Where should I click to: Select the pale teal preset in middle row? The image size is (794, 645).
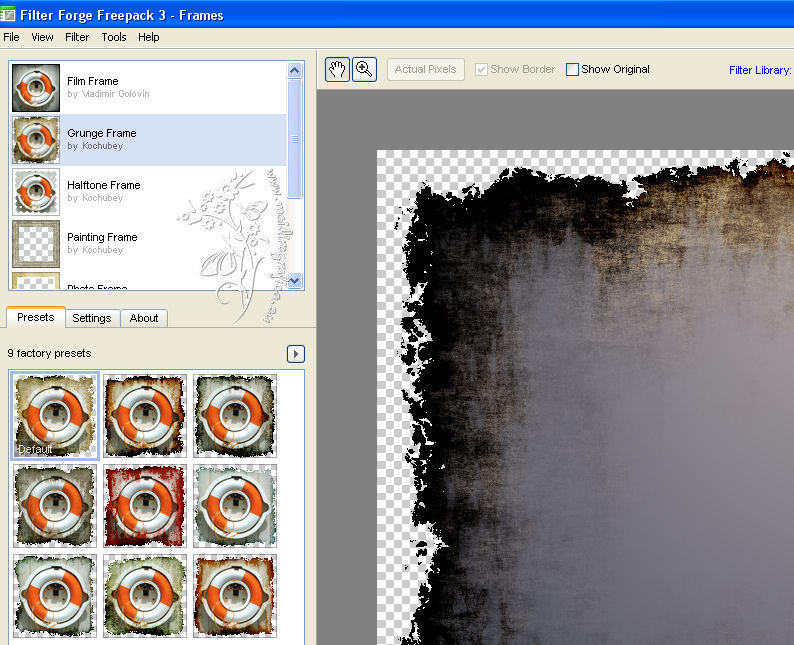tap(235, 506)
